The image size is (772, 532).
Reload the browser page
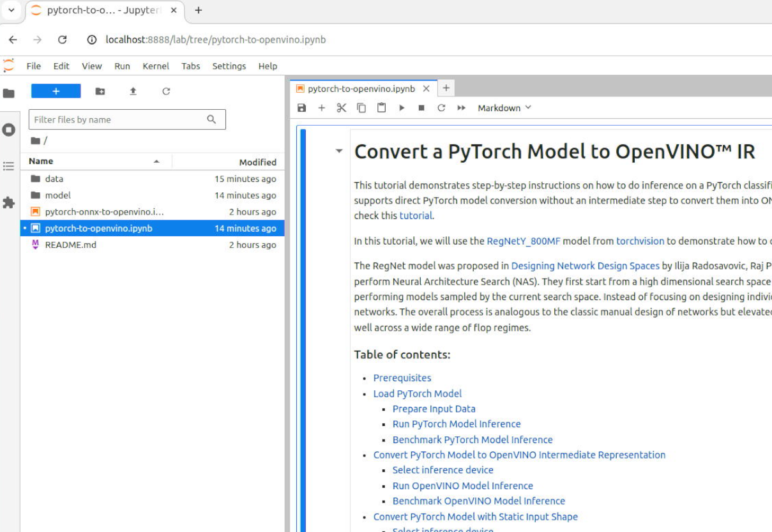[x=63, y=40]
